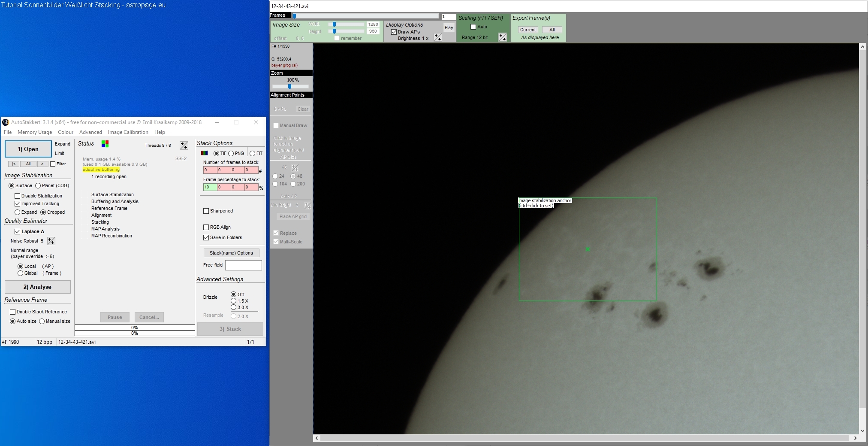Jump to first file with |< button

(14, 164)
